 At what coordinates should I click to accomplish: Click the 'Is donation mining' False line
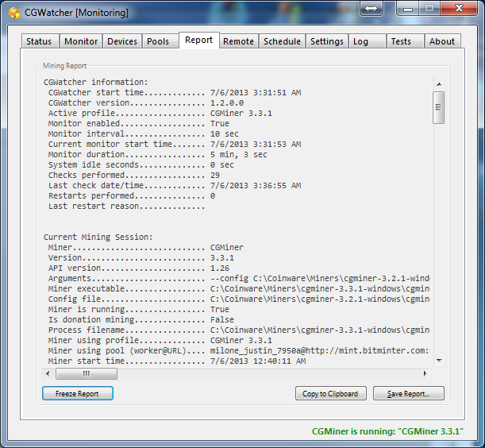click(x=141, y=320)
